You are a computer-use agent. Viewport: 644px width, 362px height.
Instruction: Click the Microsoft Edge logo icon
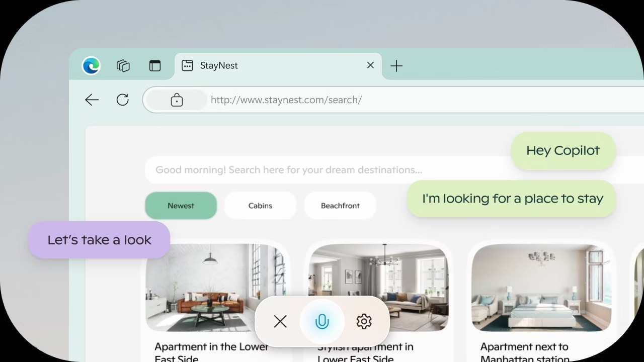pos(91,65)
